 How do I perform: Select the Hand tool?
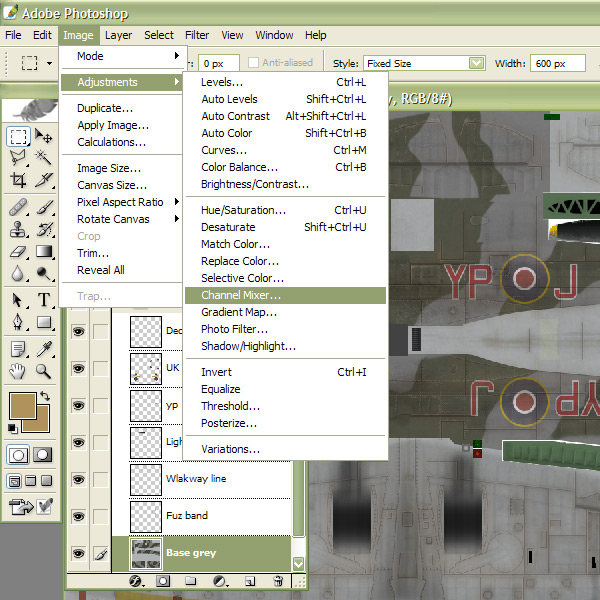18,371
